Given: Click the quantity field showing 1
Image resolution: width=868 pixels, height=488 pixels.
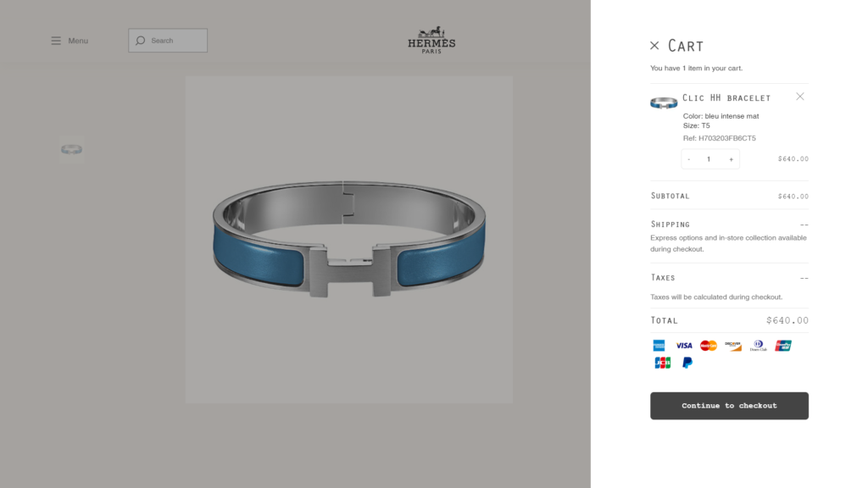Looking at the screenshot, I should pyautogui.click(x=709, y=159).
